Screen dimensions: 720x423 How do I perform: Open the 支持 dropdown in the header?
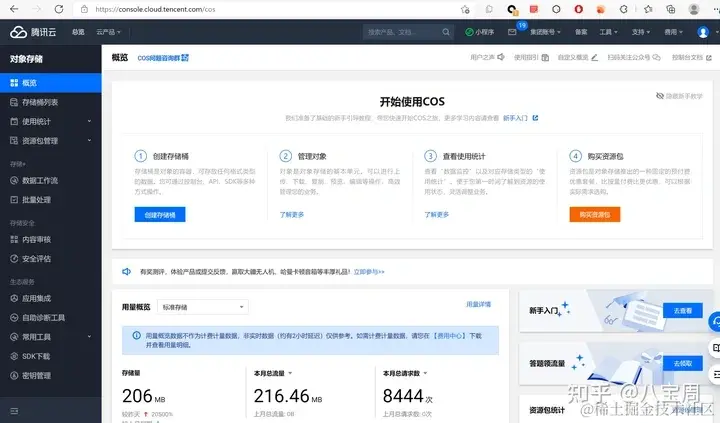pos(641,32)
